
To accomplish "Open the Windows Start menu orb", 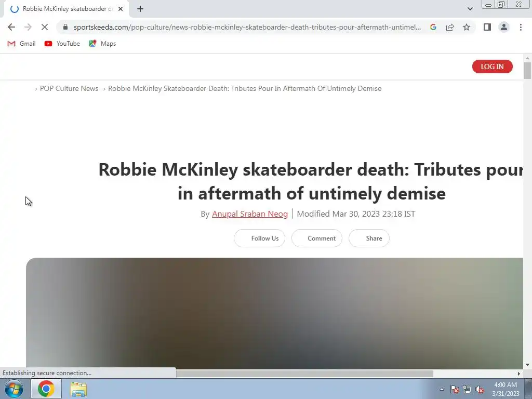I will pyautogui.click(x=14, y=389).
